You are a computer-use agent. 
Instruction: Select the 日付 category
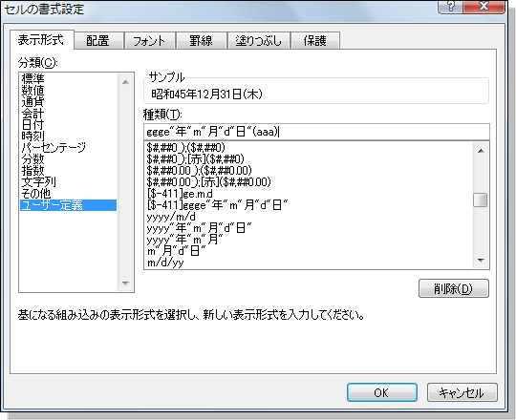click(32, 125)
